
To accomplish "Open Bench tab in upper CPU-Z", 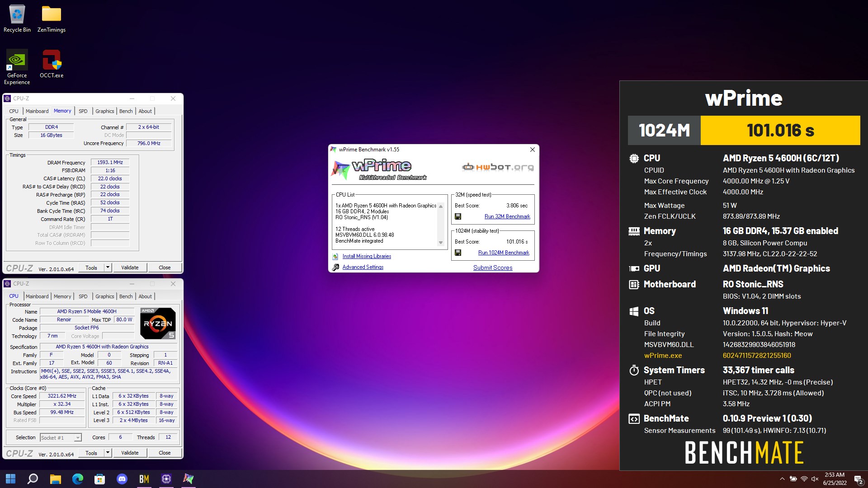I will point(126,111).
